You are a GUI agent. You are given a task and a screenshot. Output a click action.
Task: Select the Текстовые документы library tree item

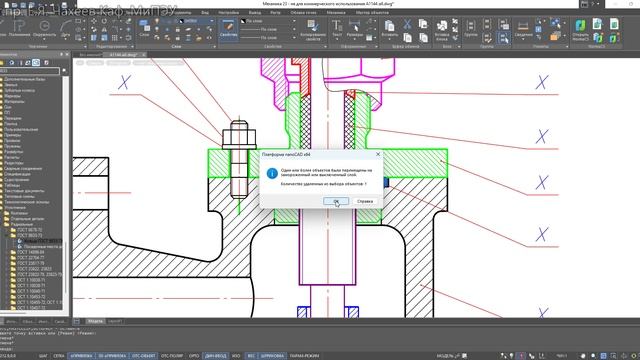(24, 191)
